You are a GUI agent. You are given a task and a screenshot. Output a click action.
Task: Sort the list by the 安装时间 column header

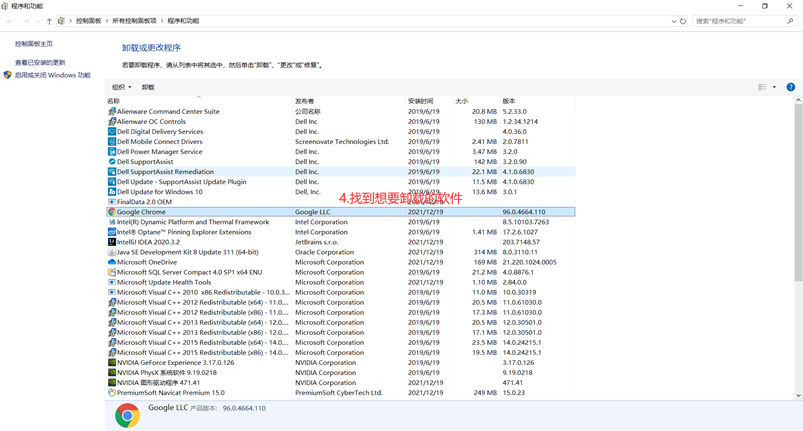click(x=429, y=101)
